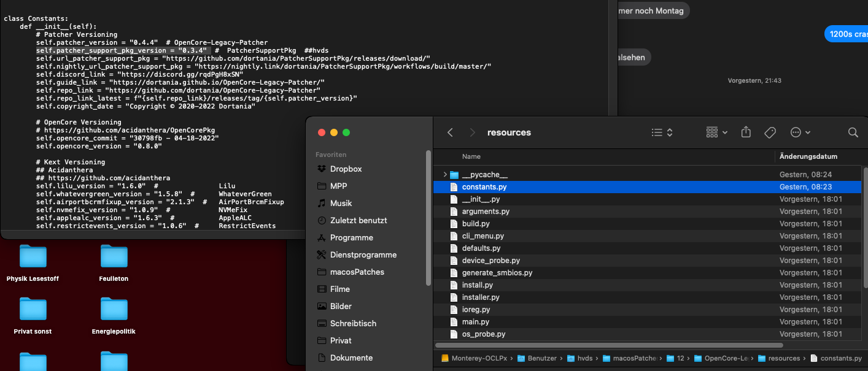The image size is (868, 371).
Task: Open the Physik Lesestoff desktop folder
Action: coord(33,262)
